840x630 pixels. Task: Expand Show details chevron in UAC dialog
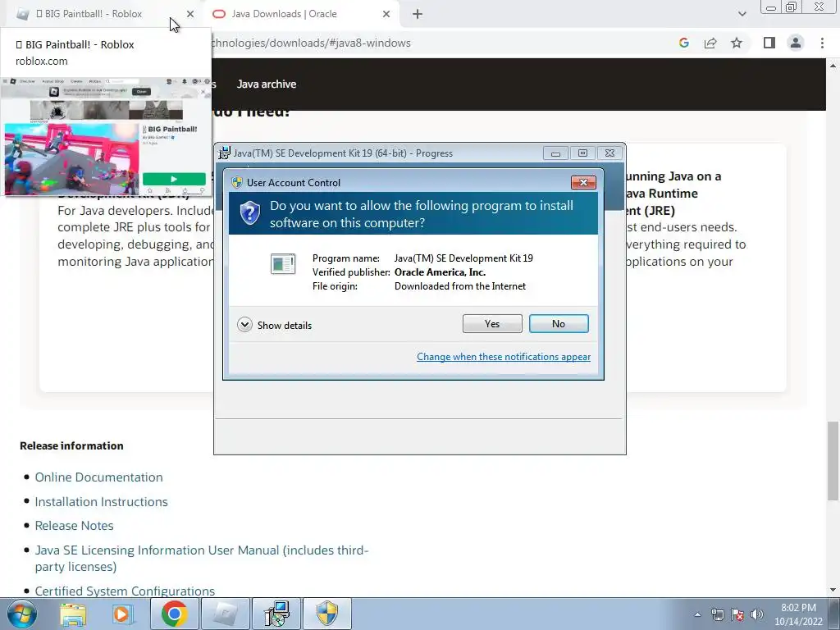click(244, 325)
